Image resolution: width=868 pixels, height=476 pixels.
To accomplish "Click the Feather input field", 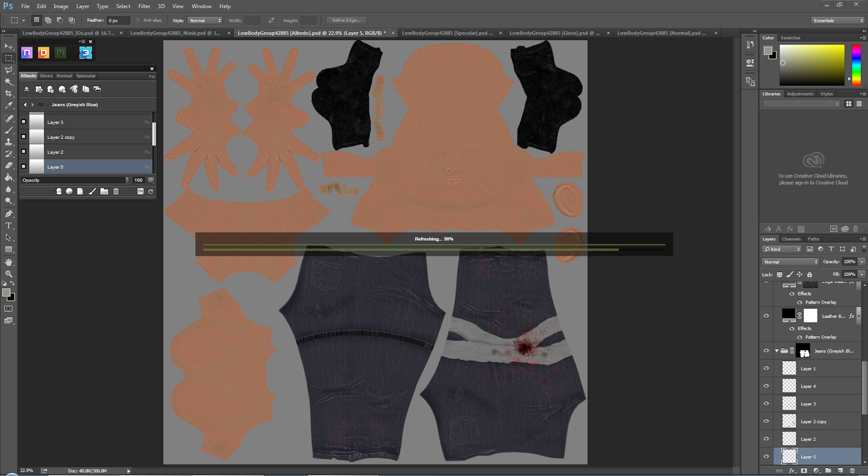I will click(x=118, y=21).
